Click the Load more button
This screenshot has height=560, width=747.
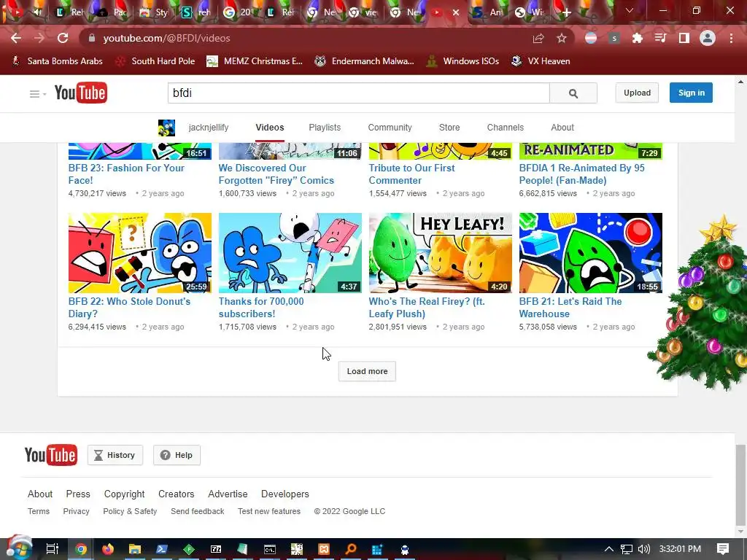tap(367, 371)
